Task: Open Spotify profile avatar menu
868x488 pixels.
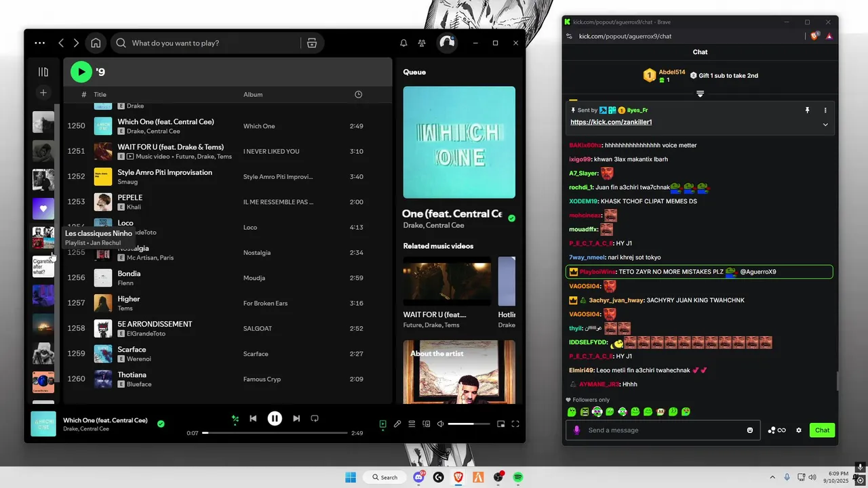Action: tap(447, 43)
